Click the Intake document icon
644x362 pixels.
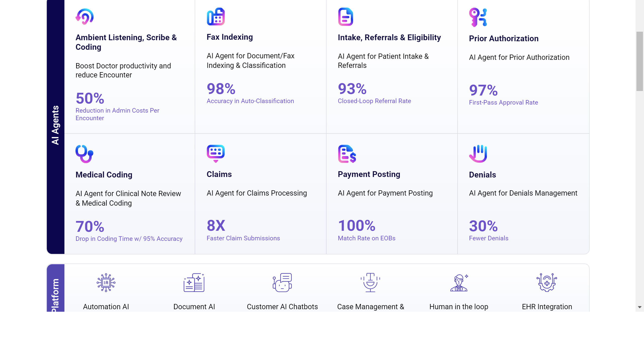point(345,17)
